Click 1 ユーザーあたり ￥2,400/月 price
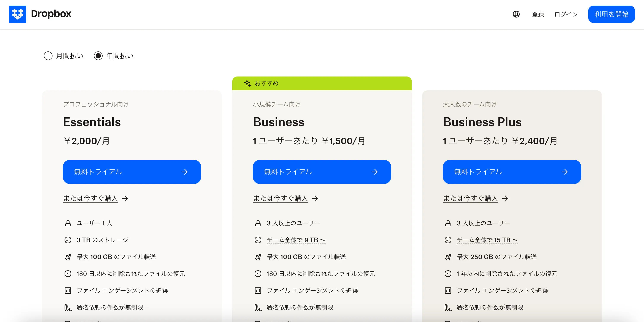Image resolution: width=644 pixels, height=322 pixels. point(500,141)
